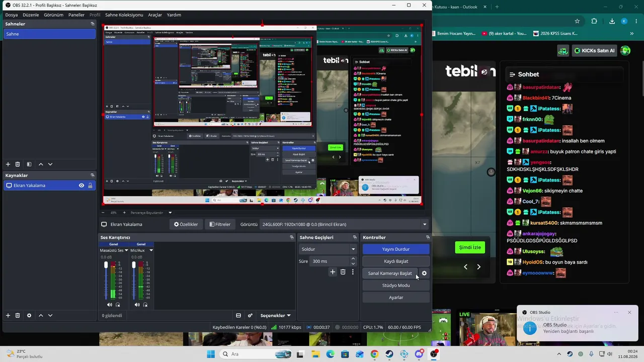Image resolution: width=644 pixels, height=362 pixels.
Task: Open advanced audio properties gears icon
Action: point(250,316)
